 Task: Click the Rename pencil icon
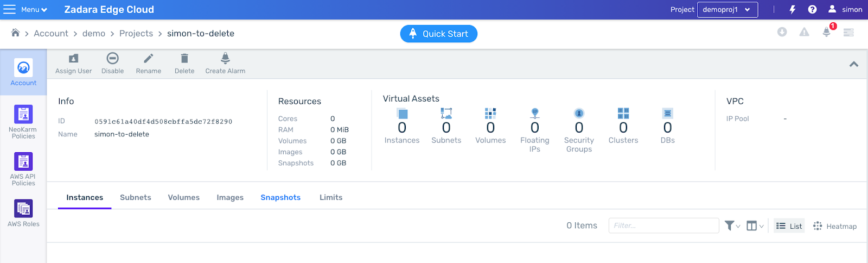point(148,58)
